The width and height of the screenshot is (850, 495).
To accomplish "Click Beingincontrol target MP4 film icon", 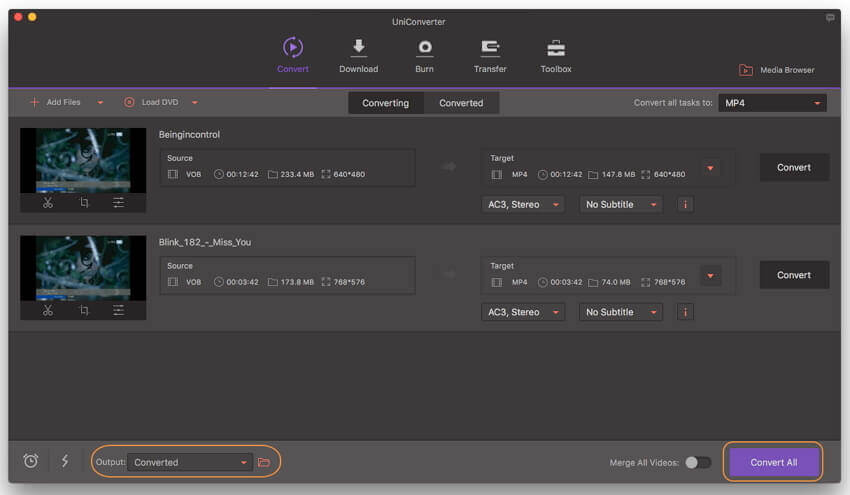I will [497, 175].
